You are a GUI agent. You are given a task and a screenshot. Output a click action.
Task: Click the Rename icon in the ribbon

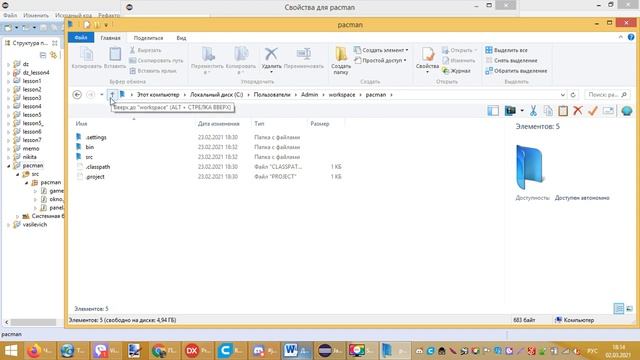pos(304,54)
